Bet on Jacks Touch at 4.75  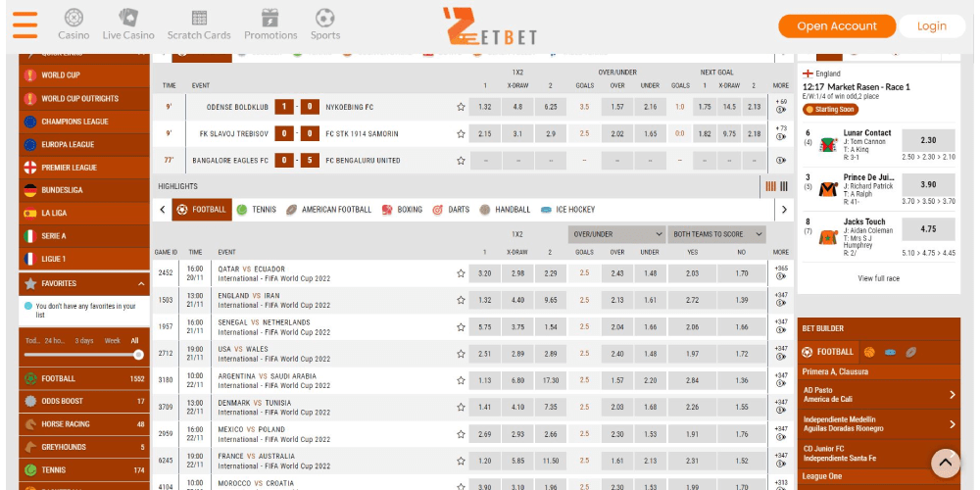pyautogui.click(x=928, y=229)
